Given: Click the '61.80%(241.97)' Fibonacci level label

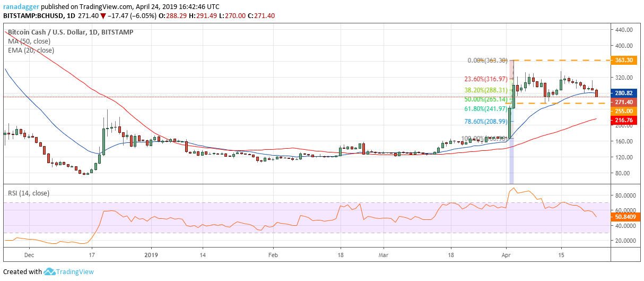Looking at the screenshot, I should (x=485, y=109).
